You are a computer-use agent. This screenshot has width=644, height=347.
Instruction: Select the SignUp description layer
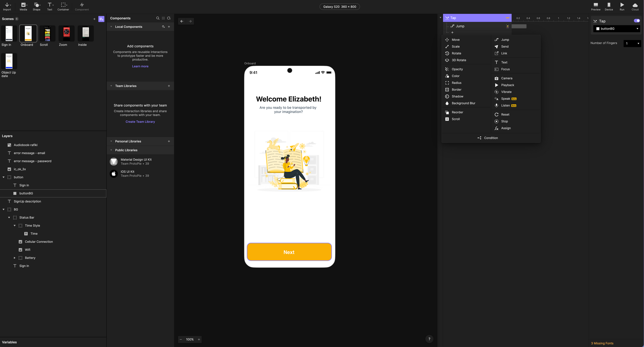coord(53,201)
